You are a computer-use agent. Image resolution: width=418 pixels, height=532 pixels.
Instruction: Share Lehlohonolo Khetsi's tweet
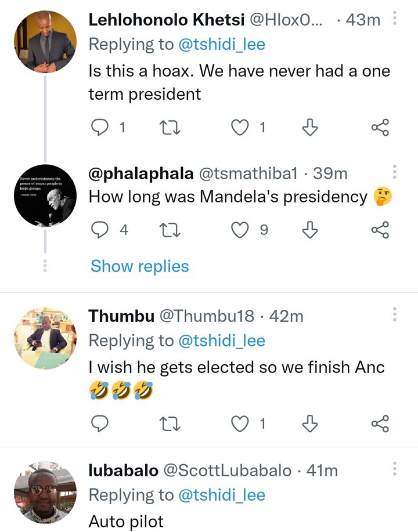(380, 128)
